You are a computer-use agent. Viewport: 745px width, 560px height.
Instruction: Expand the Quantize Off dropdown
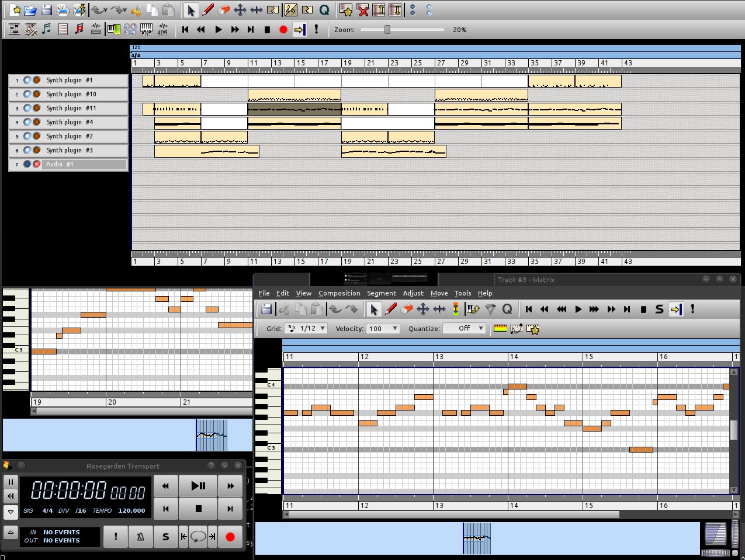click(x=464, y=328)
